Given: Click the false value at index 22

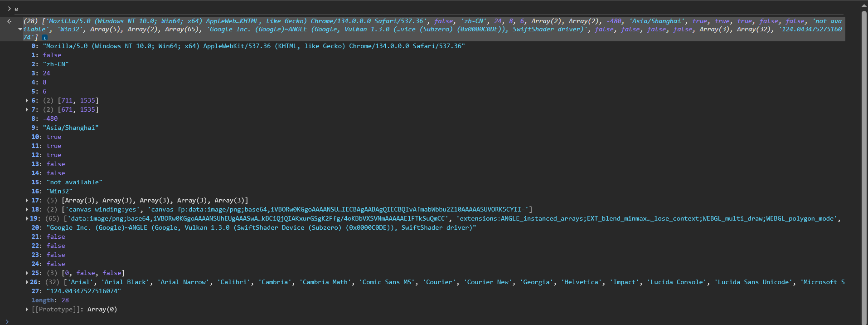Looking at the screenshot, I should [56, 246].
